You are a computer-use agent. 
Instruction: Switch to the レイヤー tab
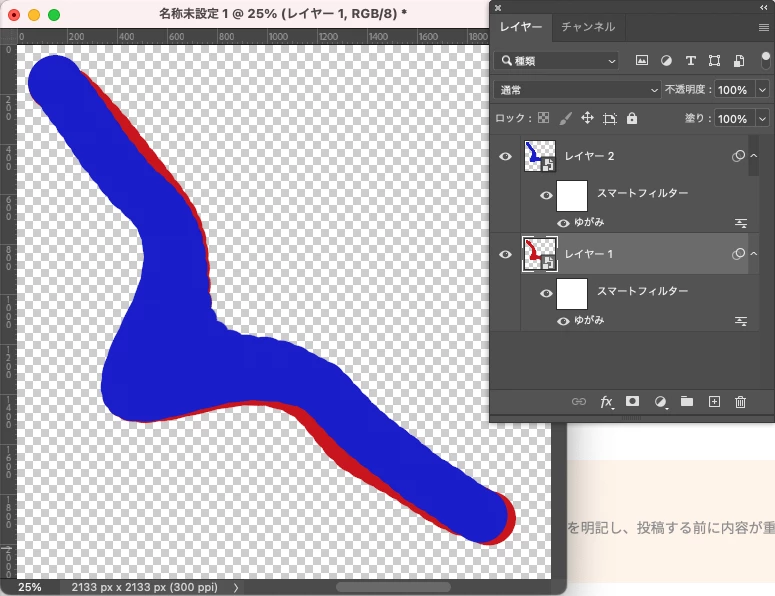(521, 27)
